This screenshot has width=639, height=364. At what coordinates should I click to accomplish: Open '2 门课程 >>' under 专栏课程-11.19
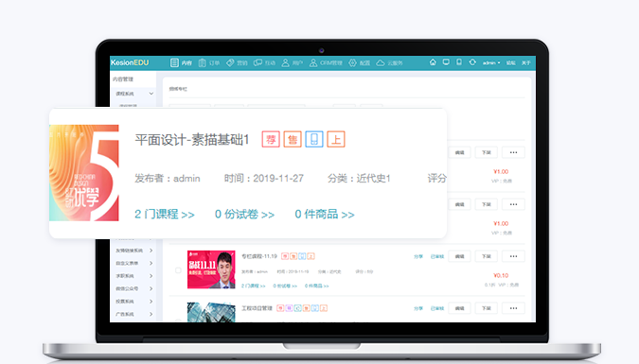coord(253,286)
